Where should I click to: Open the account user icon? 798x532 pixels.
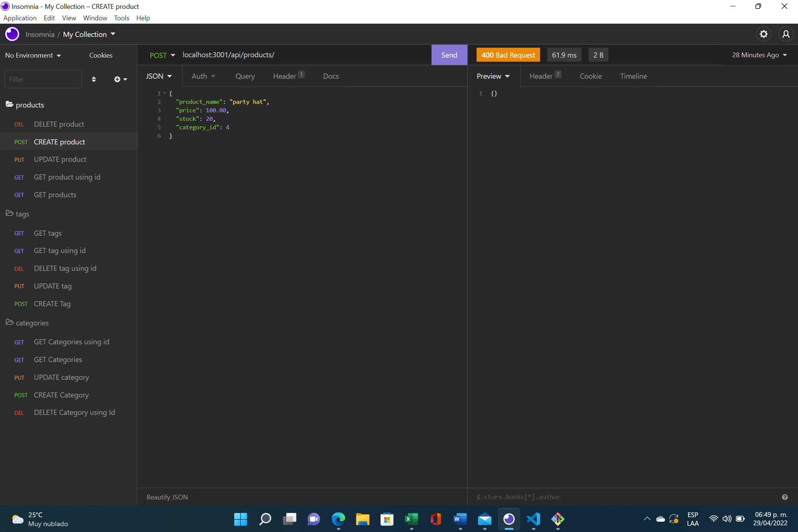click(x=786, y=34)
